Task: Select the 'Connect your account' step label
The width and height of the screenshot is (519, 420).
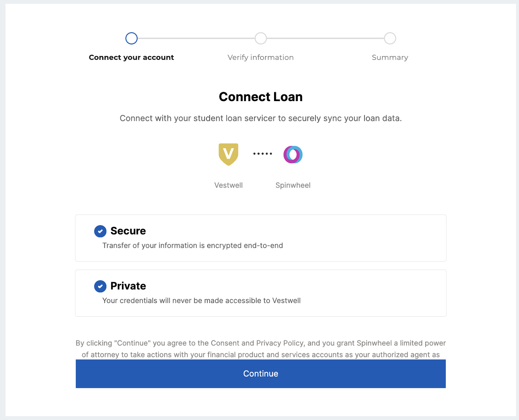Action: pos(131,57)
